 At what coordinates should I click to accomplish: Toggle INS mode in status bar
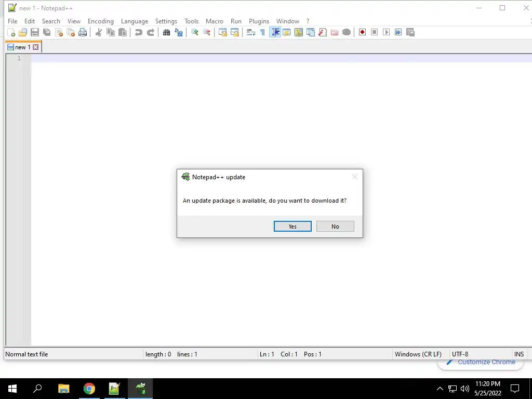pyautogui.click(x=519, y=354)
